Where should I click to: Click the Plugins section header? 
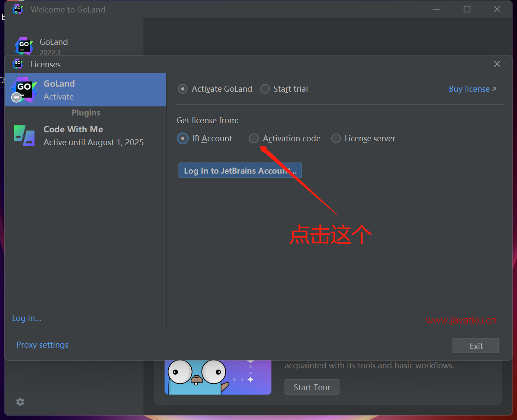point(86,113)
